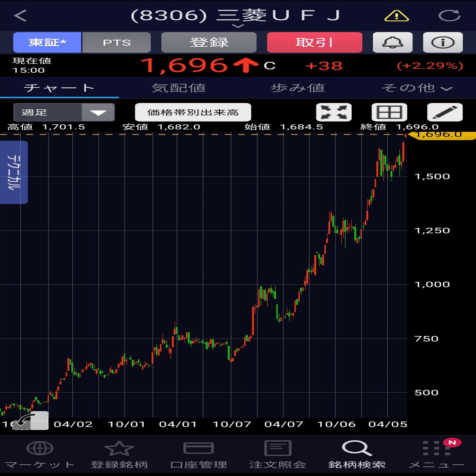Switch to 気配値 tab
The height and width of the screenshot is (476, 476).
pos(178,88)
